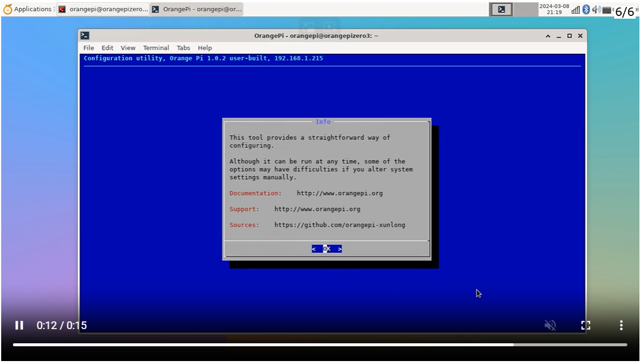
Task: Enter fullscreen video mode
Action: [x=586, y=326]
